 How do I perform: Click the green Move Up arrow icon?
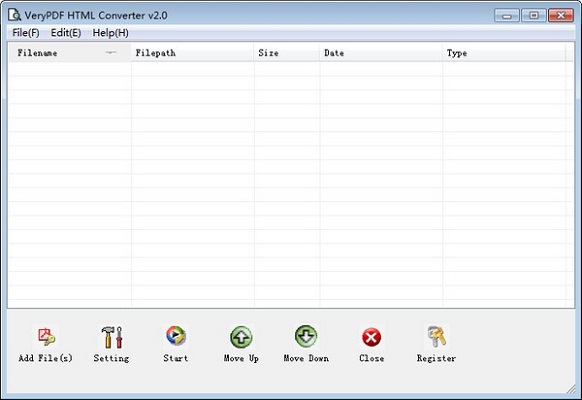tap(241, 337)
